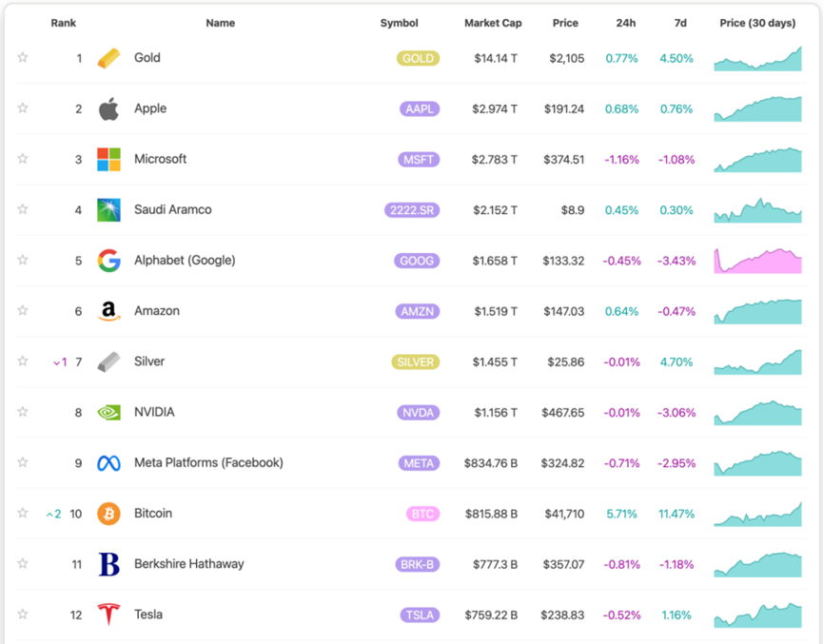Open Meta Platforms (Facebook) link

(208, 463)
